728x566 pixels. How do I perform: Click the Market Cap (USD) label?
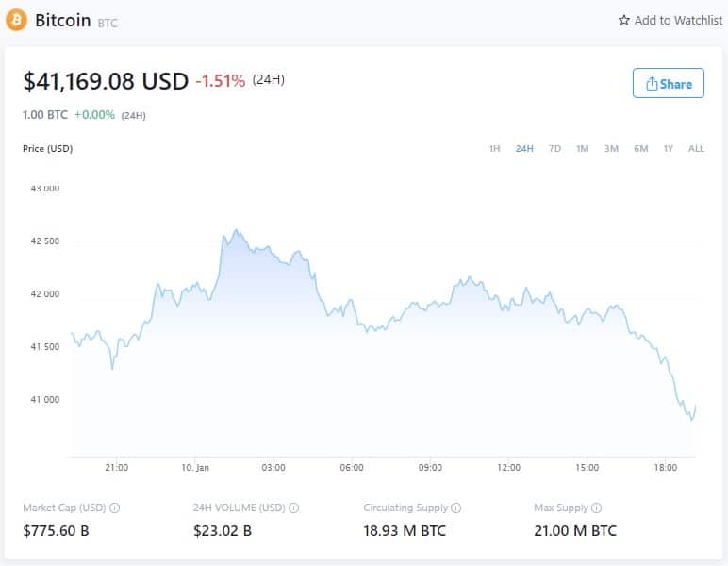coord(64,508)
